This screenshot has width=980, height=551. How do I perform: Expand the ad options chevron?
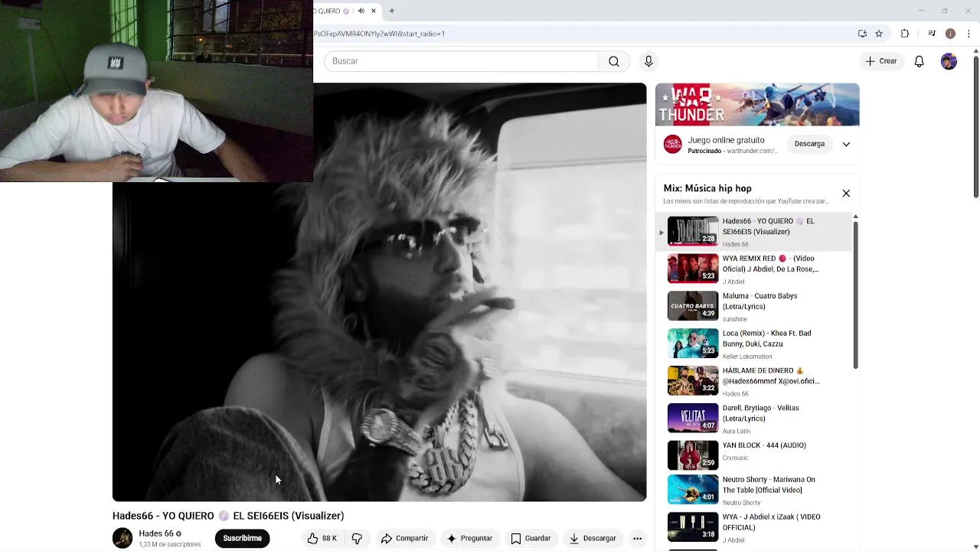click(x=846, y=144)
